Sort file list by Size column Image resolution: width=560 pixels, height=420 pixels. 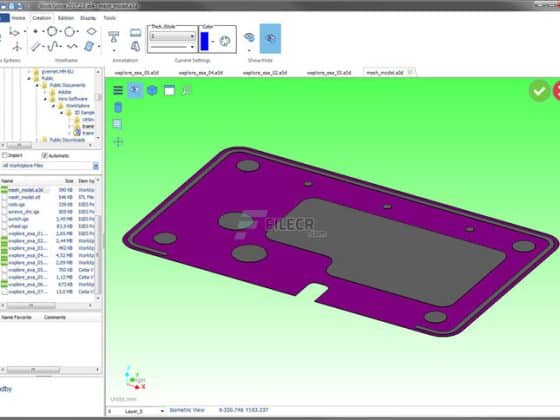coord(69,181)
